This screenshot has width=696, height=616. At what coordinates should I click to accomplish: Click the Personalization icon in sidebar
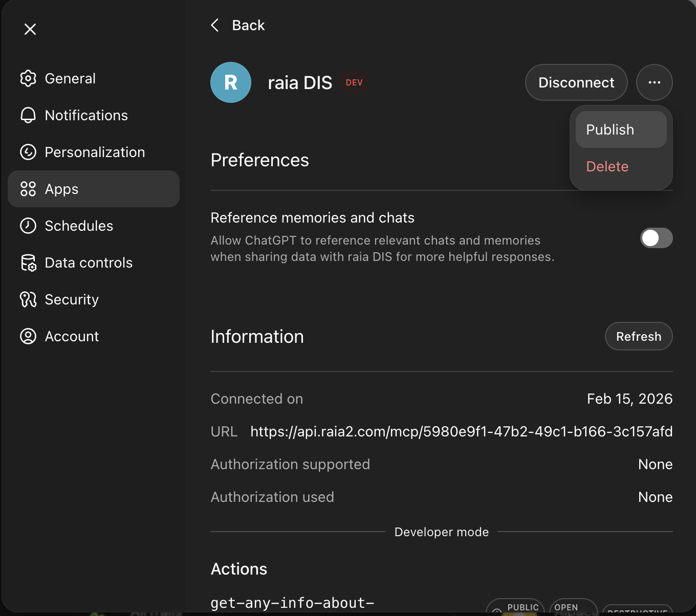pyautogui.click(x=28, y=152)
